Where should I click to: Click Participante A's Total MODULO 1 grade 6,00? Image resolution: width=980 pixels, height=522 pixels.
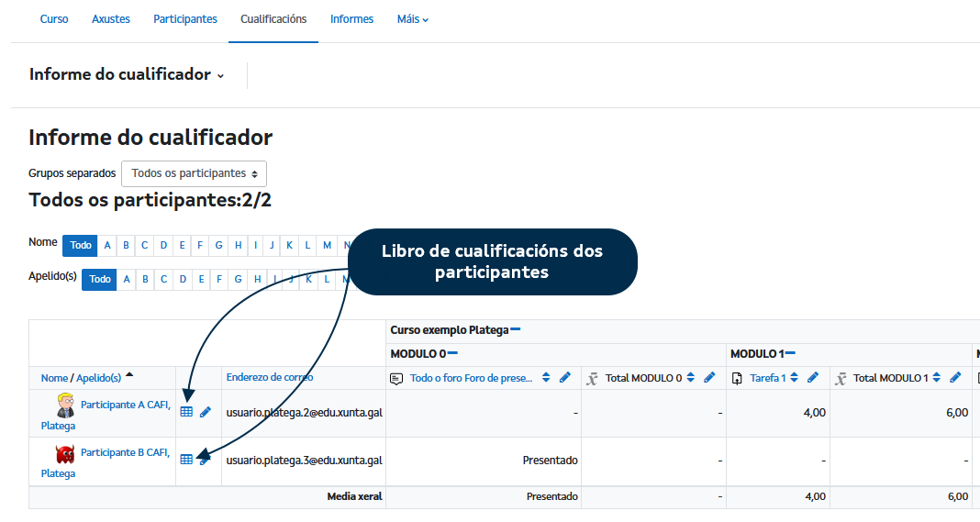pyautogui.click(x=957, y=413)
